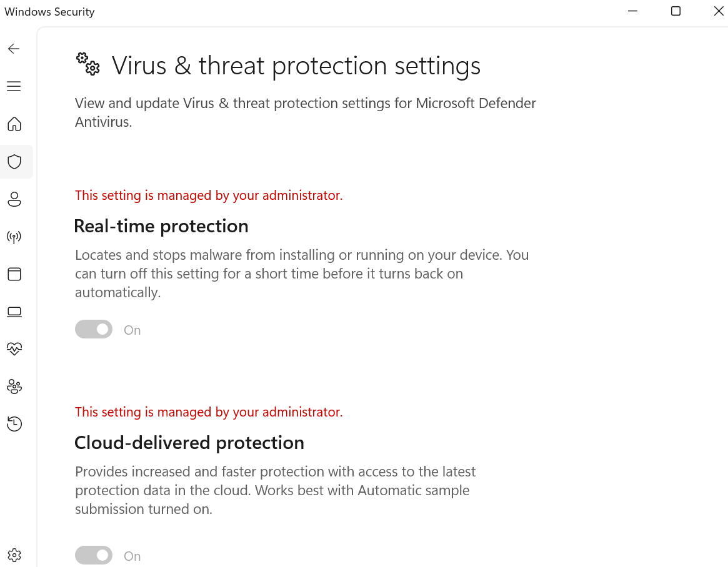Toggle the Cloud-delivered protection switch

pyautogui.click(x=94, y=555)
